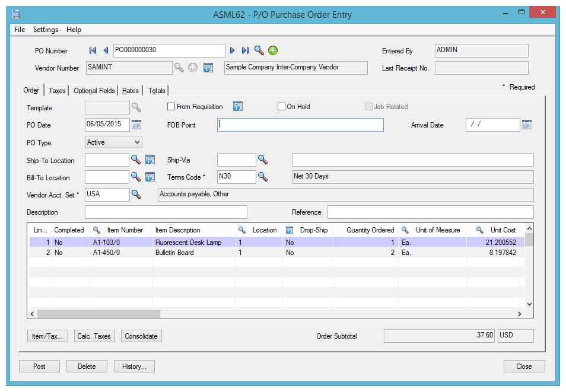Click into the FOB Point field
The height and width of the screenshot is (392, 566).
point(300,125)
